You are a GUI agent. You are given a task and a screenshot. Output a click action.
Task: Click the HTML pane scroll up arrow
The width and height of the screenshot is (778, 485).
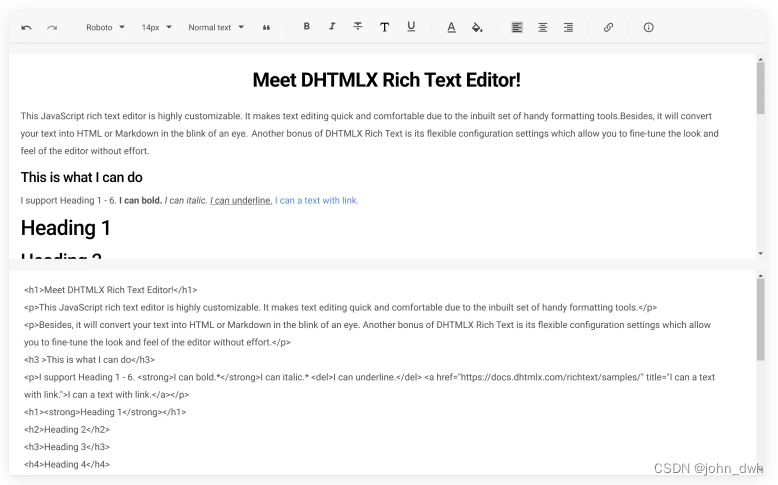[x=761, y=276]
